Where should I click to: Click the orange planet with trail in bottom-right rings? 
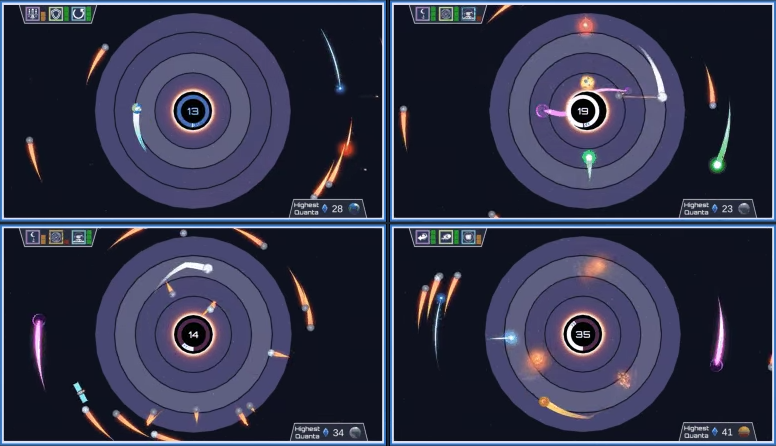[x=544, y=401]
